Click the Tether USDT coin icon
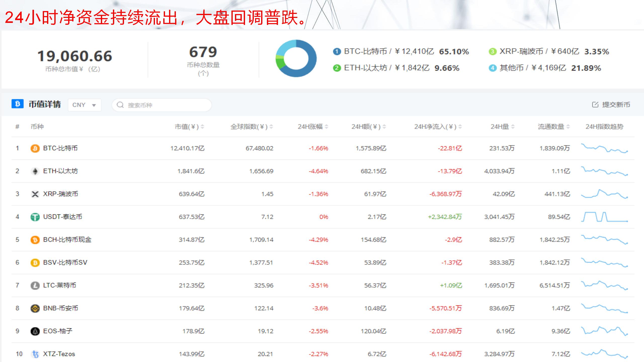Screen dimensions: 644x362 35,217
